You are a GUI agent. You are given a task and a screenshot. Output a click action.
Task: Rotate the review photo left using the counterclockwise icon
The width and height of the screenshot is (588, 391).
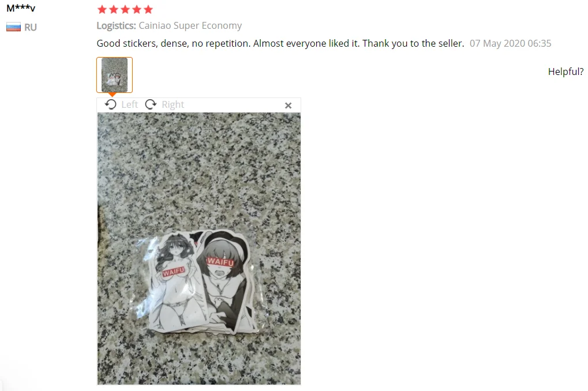point(111,104)
